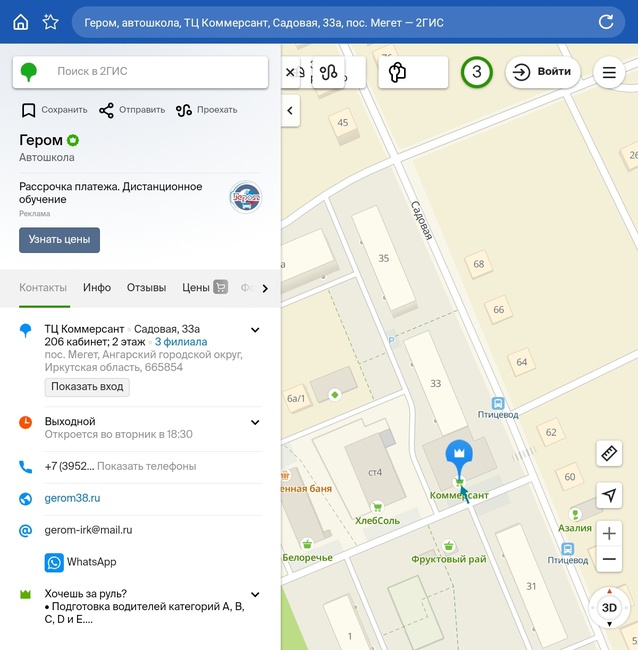Click Садовая street label
Image resolution: width=638 pixels, height=650 pixels.
click(422, 220)
